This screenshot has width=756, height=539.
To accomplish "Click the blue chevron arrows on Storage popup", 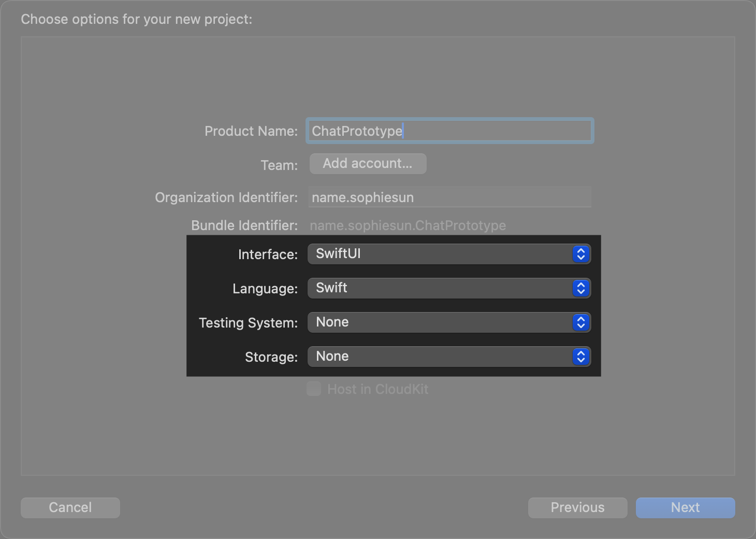I will click(581, 357).
